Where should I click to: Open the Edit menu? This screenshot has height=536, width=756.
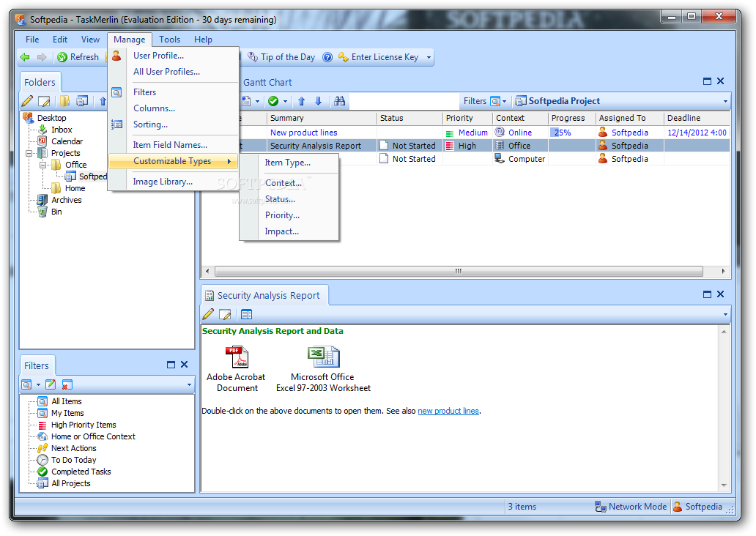coord(60,40)
